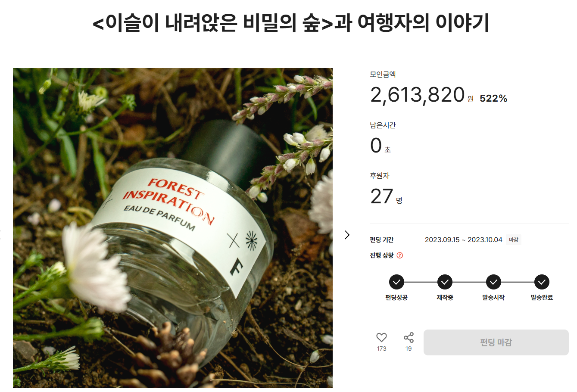Image resolution: width=577 pixels, height=392 pixels.
Task: Click the 2,613,820 원 funding amount
Action: [422, 95]
